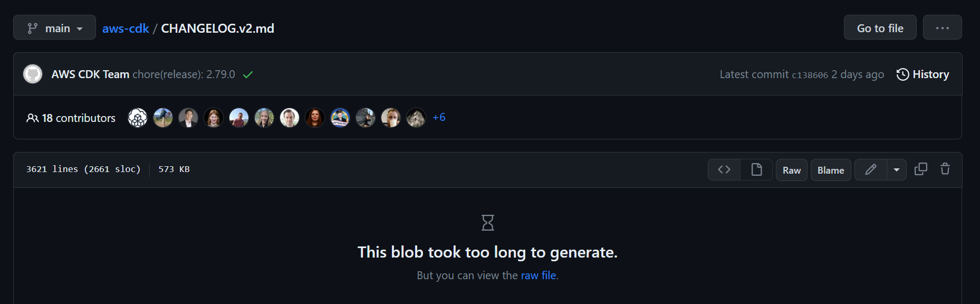Open the edit pencil icon

[x=870, y=169]
